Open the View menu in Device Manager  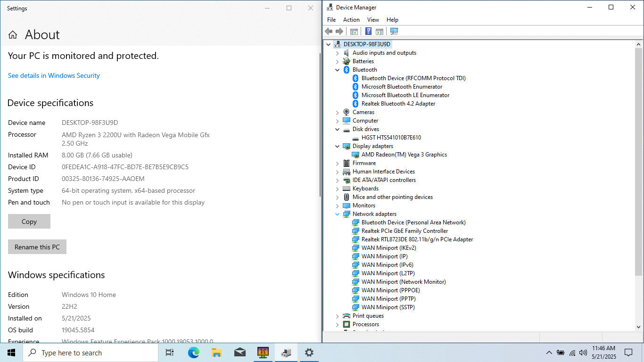pos(373,20)
